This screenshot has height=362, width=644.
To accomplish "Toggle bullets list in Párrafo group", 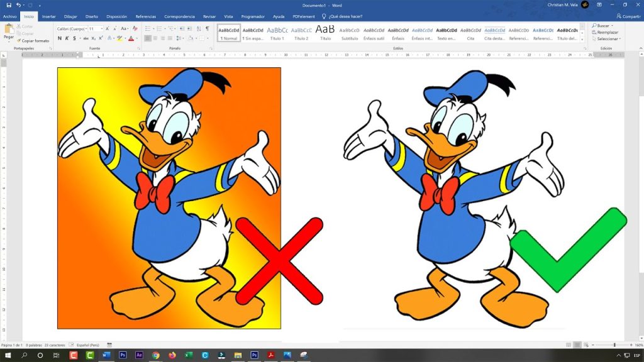I will click(147, 28).
